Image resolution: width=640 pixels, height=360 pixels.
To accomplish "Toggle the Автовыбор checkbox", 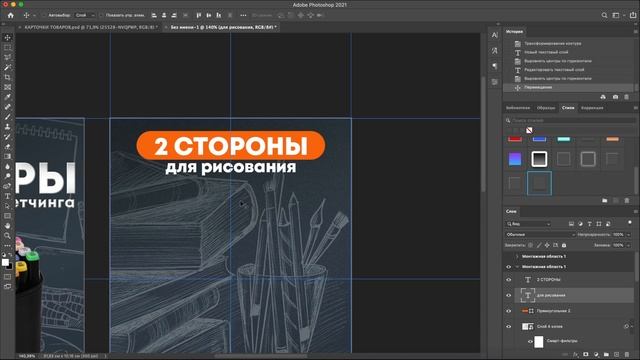I will [44, 15].
